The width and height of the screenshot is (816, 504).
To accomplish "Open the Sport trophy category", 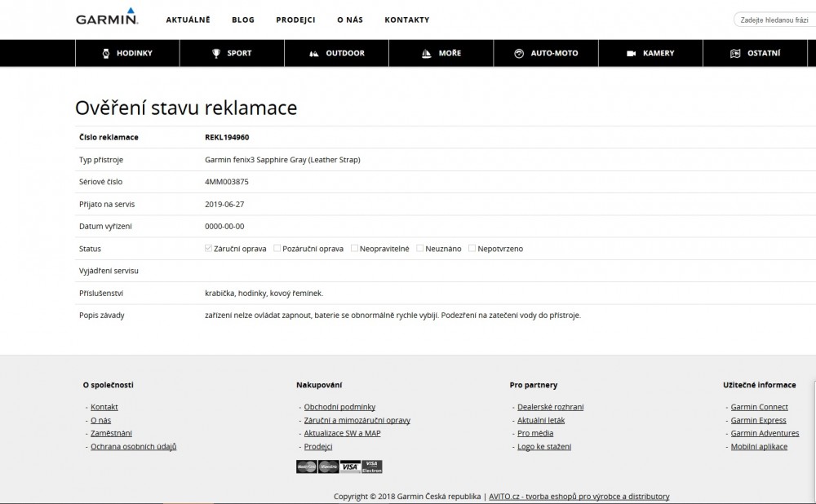I will (x=232, y=53).
